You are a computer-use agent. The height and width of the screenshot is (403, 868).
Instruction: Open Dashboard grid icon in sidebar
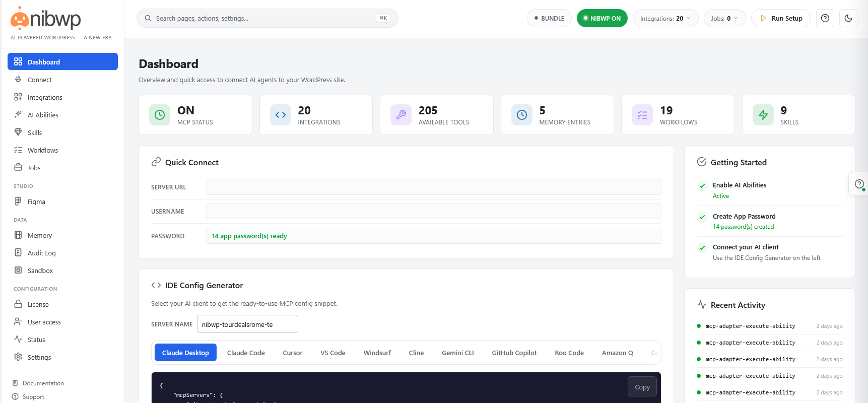click(18, 61)
